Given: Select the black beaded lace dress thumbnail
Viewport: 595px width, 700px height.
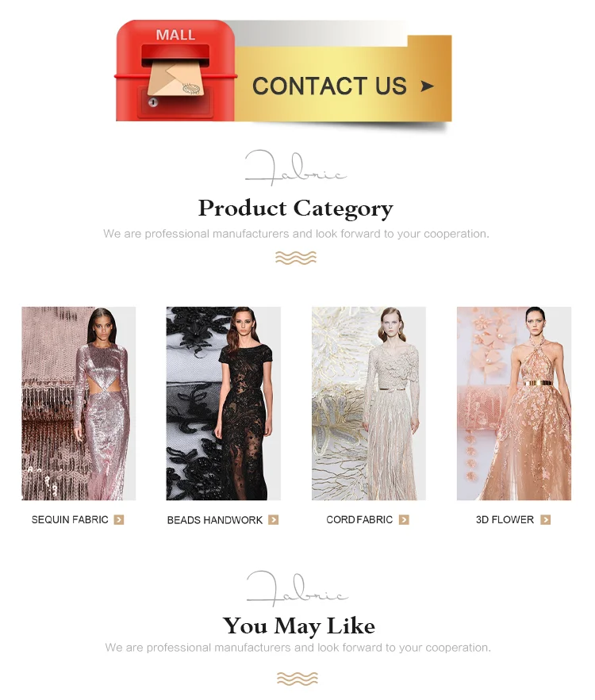Looking at the screenshot, I should click(x=224, y=404).
